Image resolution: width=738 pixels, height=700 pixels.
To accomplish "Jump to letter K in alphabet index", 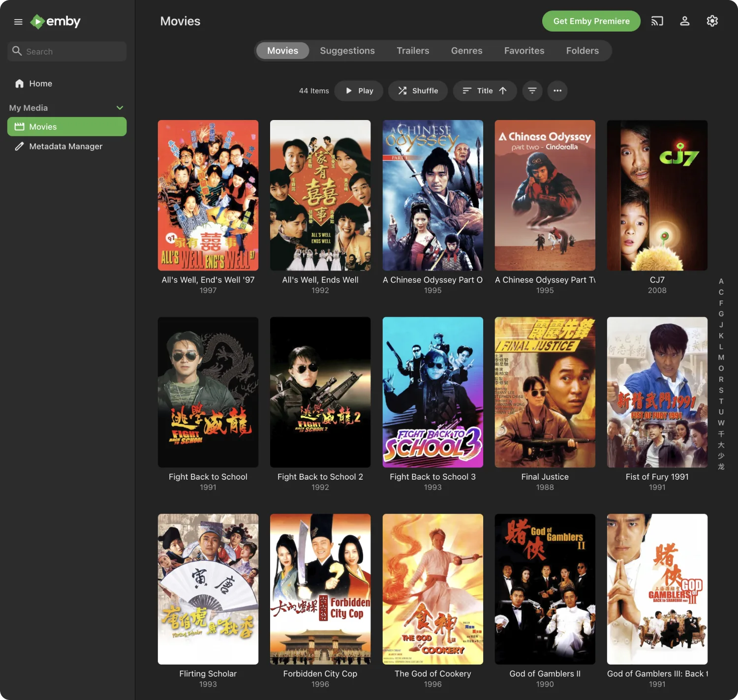I will (721, 336).
